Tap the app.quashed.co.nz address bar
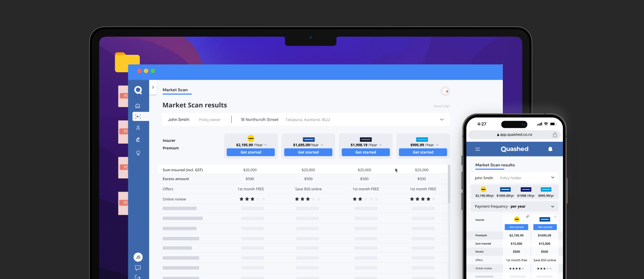Viewport: 644px width, 279px height. (515, 135)
